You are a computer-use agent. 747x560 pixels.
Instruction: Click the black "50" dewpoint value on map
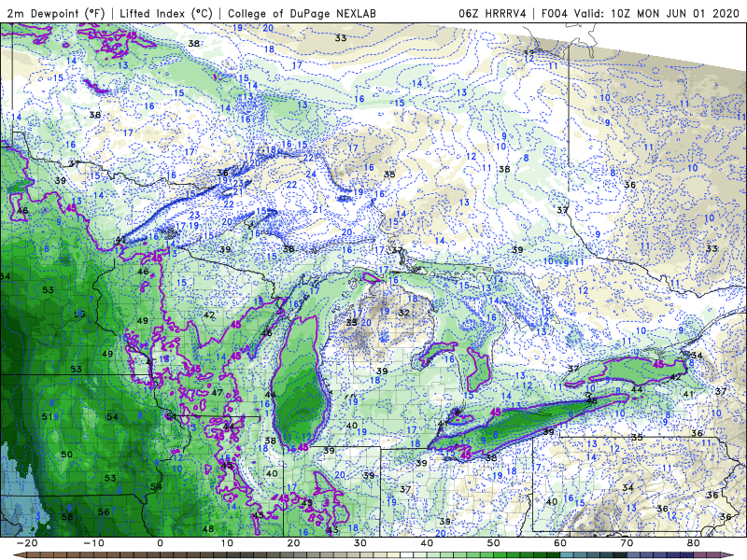[x=66, y=455]
